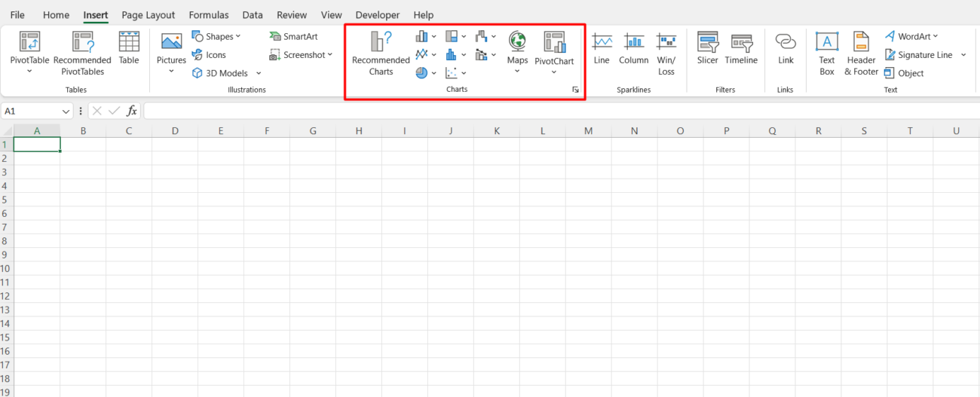Insert 3D Models via the cube icon

[198, 73]
